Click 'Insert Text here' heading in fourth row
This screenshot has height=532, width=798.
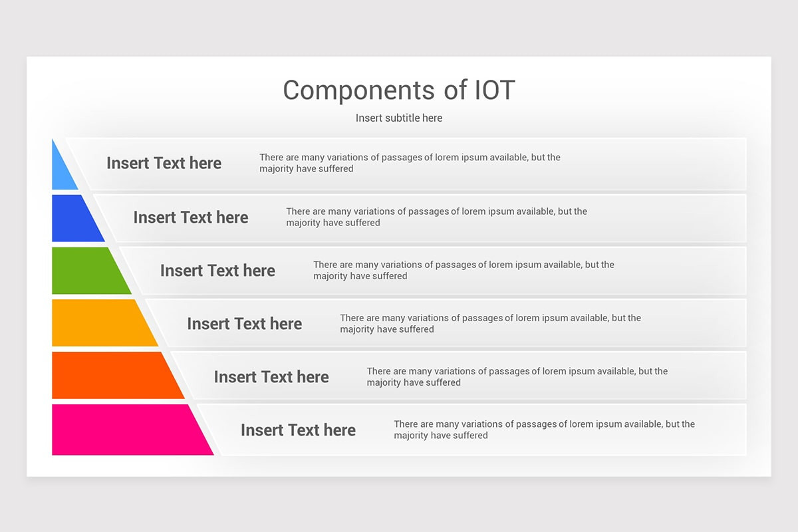pos(244,324)
